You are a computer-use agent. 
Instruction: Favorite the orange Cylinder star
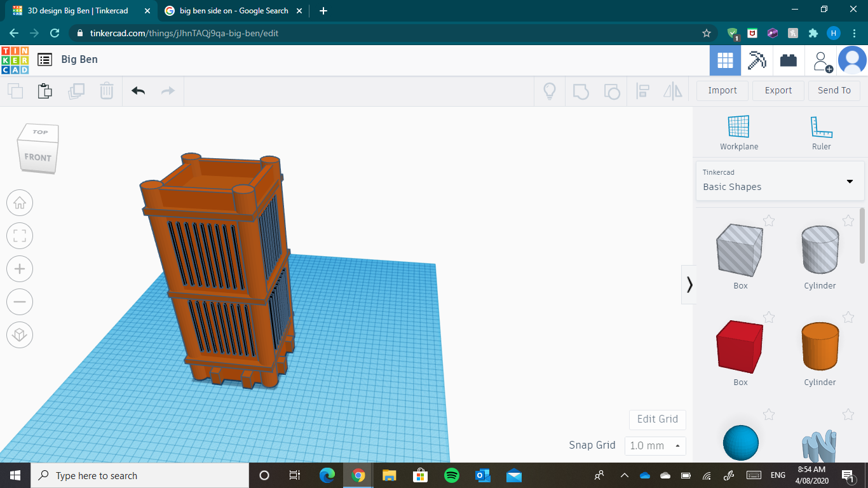[848, 317]
